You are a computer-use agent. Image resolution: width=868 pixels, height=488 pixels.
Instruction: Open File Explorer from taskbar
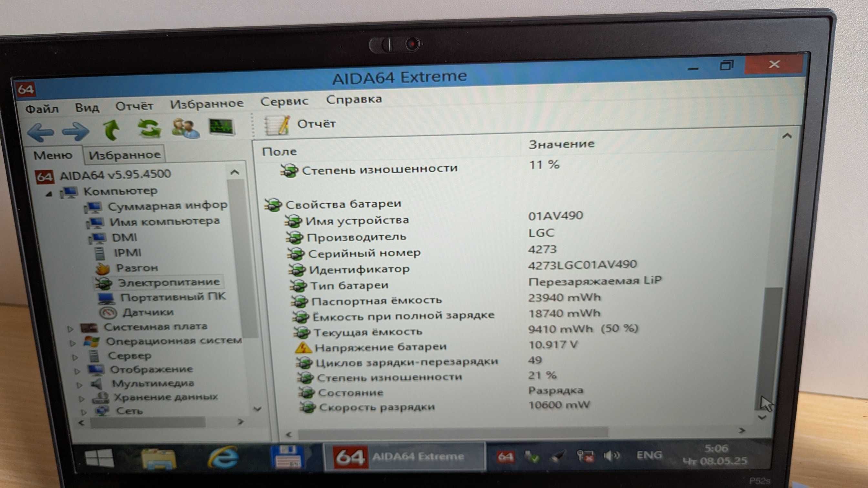pyautogui.click(x=158, y=458)
